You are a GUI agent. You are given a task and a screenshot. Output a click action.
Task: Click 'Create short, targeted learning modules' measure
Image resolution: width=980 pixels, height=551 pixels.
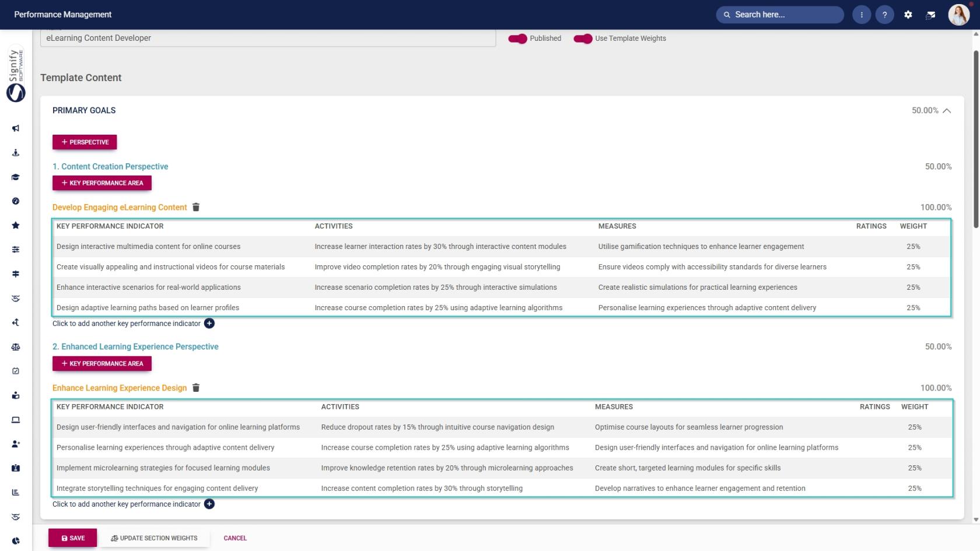688,468
